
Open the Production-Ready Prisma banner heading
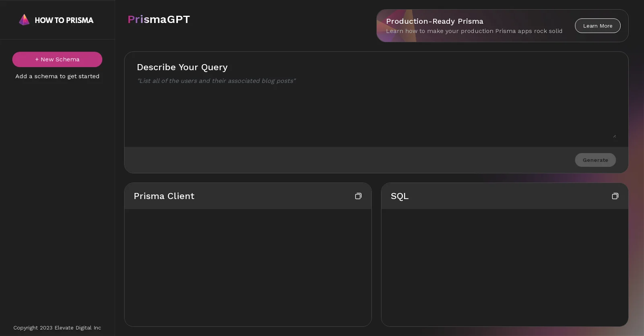pos(434,21)
